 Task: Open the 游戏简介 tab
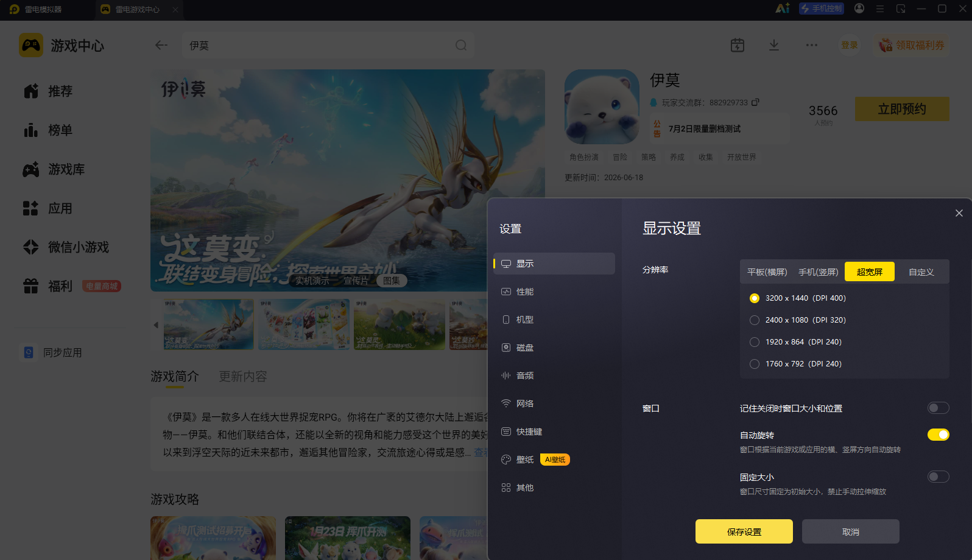pos(175,376)
